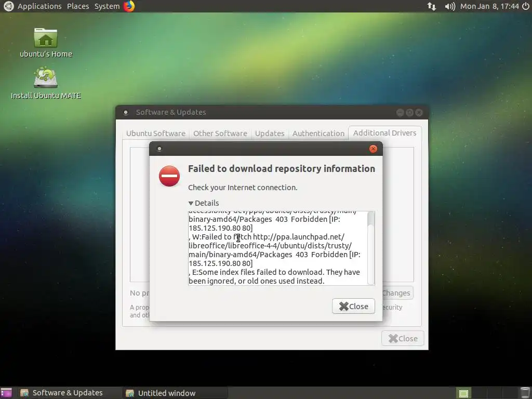Image resolution: width=532 pixels, height=399 pixels.
Task: Switch to the active workspace in workspace switcher
Action: 463,393
